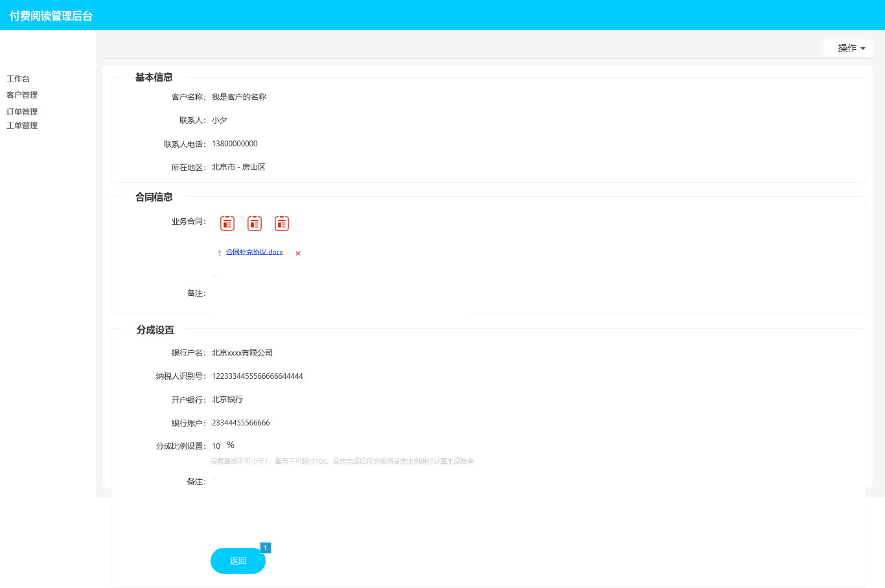The width and height of the screenshot is (885, 588).
Task: Click the 业务合同 label
Action: [189, 221]
